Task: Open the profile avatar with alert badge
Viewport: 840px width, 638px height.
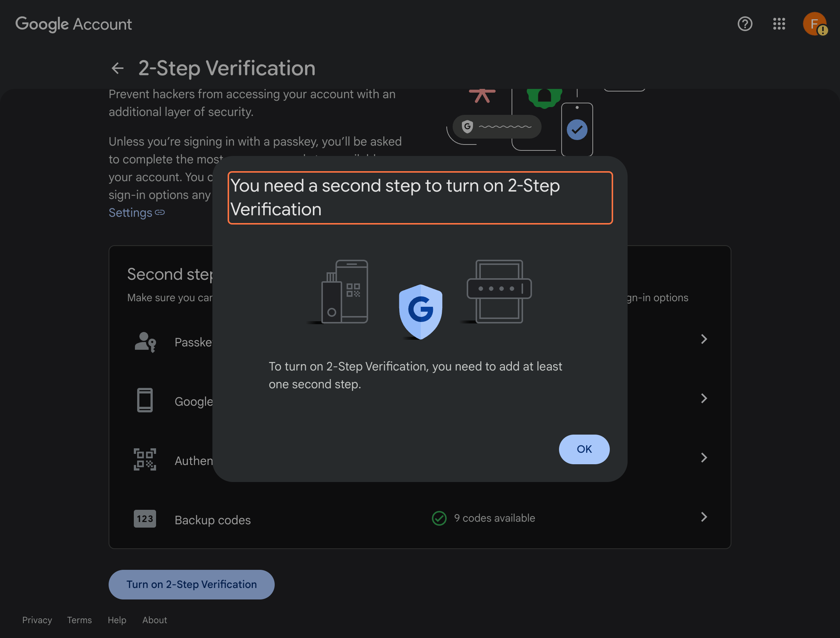Action: (814, 24)
